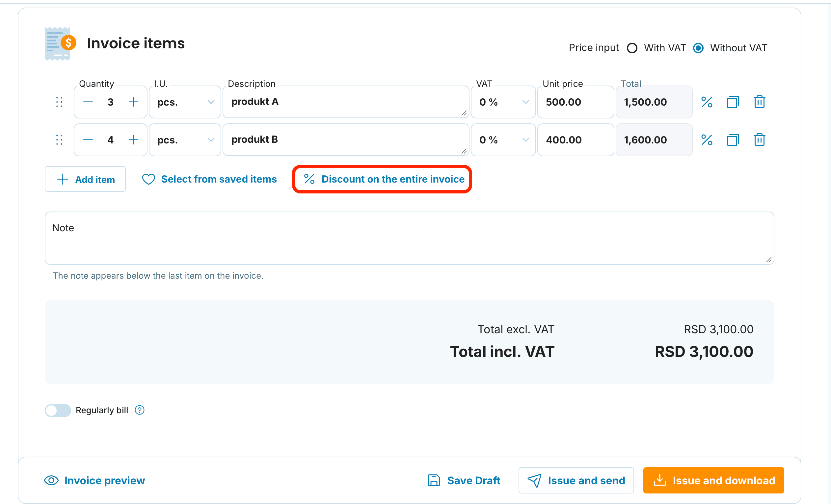The height and width of the screenshot is (504, 831).
Task: Open unit dropdown for produkt B
Action: [185, 140]
